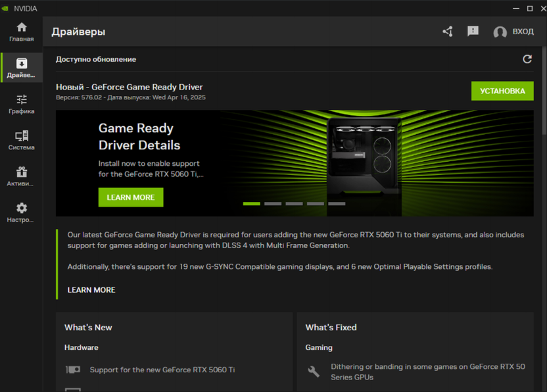Click the Новый - GeForce Game Ready Driver title
The width and height of the screenshot is (547, 392).
129,87
